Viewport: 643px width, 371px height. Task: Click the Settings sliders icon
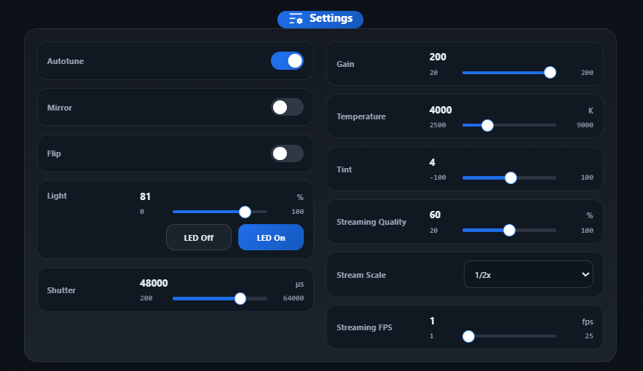click(296, 19)
